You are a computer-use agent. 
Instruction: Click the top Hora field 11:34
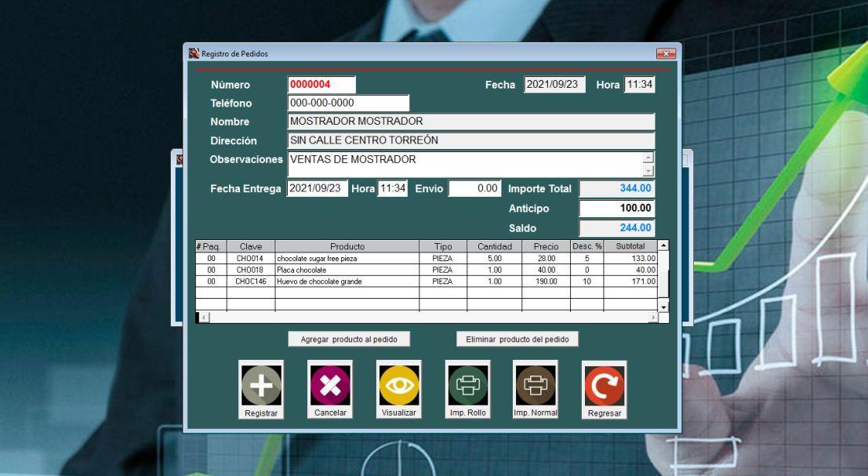(639, 84)
